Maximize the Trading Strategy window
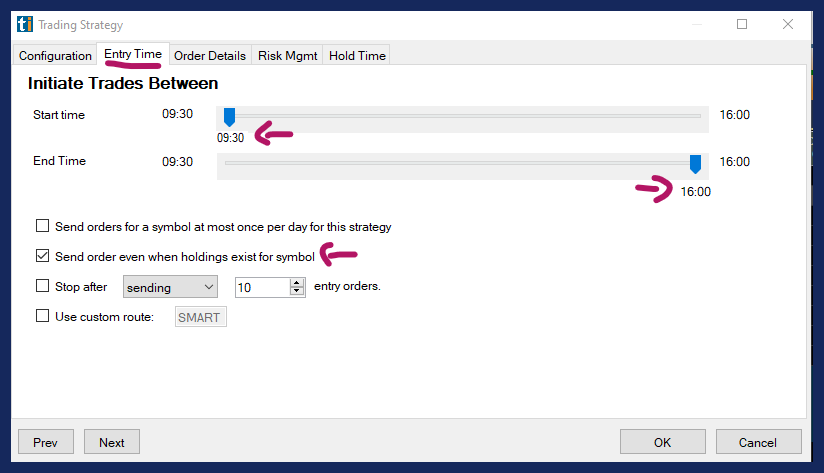 [x=742, y=24]
